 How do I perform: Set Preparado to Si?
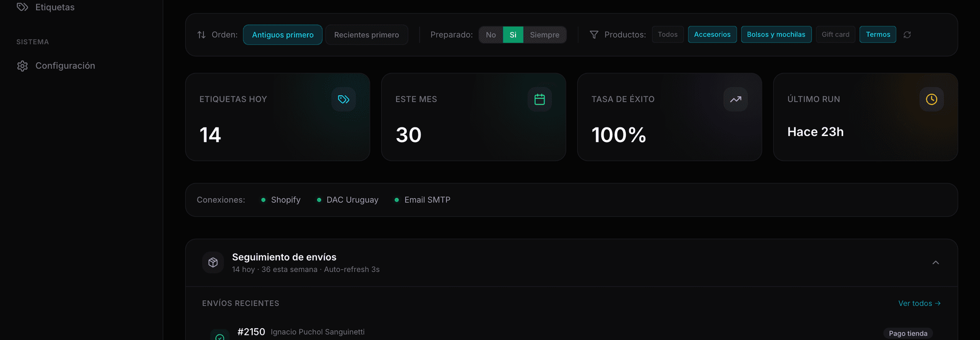pos(513,35)
